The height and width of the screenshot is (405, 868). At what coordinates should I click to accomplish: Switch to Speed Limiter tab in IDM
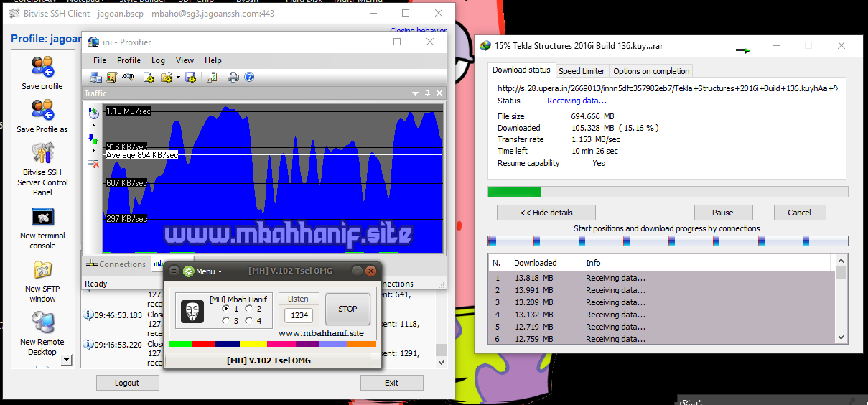click(x=582, y=70)
